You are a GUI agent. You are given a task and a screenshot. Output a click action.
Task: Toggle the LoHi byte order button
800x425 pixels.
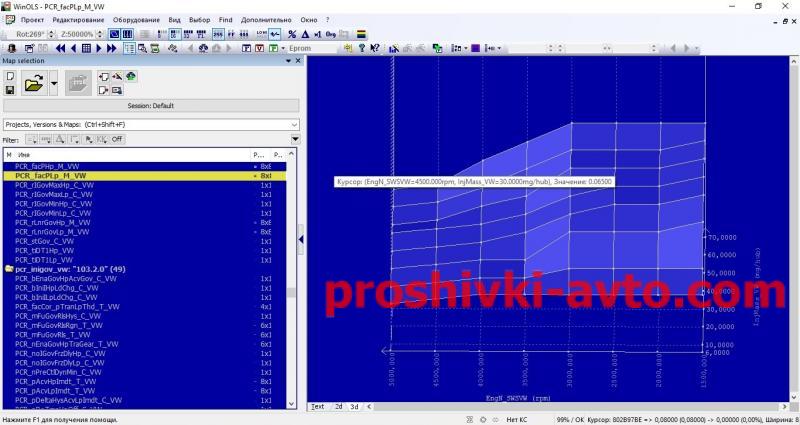pyautogui.click(x=262, y=34)
